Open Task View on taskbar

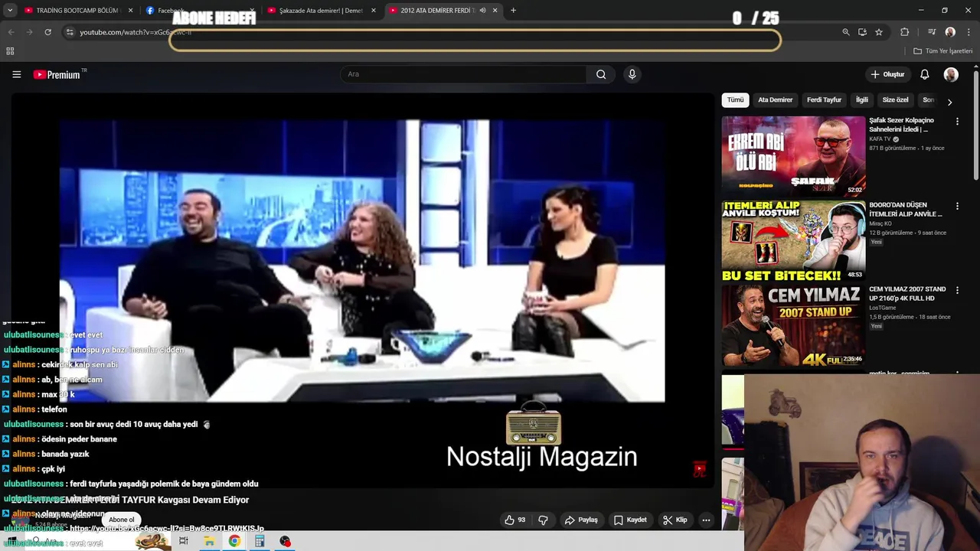184,541
